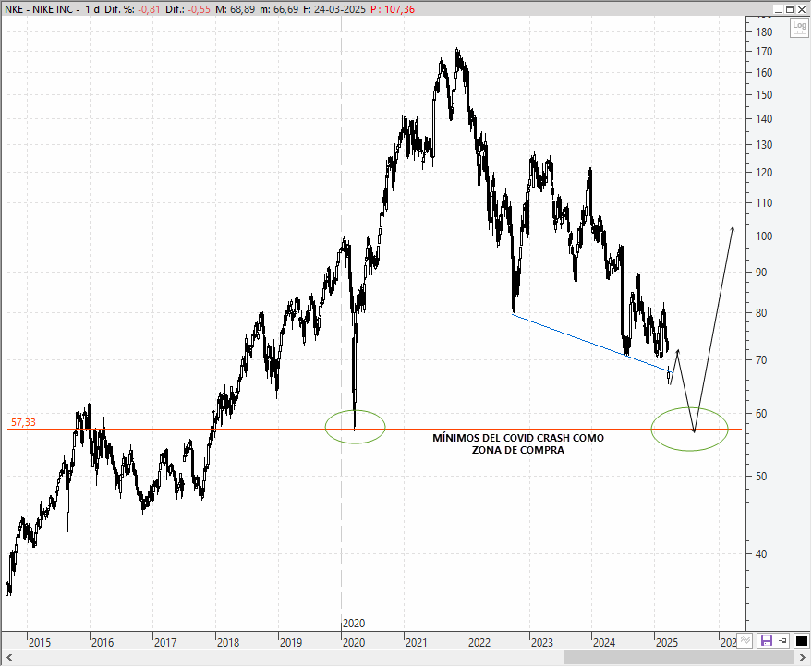
Task: Toggle the Log scale button
Action: click(798, 28)
